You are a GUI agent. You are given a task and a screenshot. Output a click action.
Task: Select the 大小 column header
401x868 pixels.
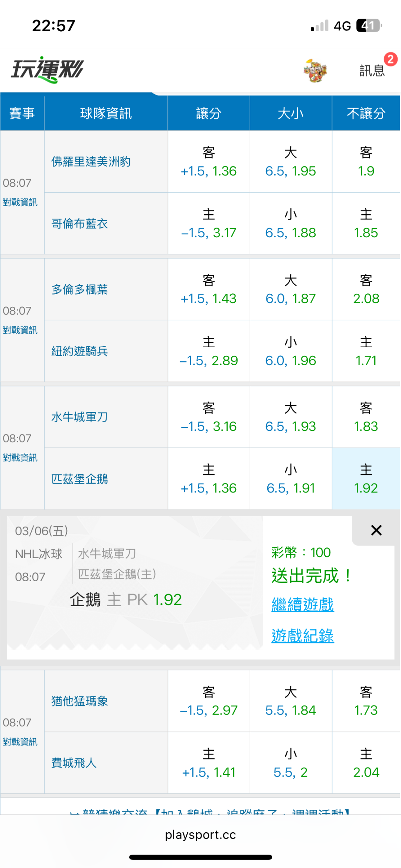coord(291,113)
